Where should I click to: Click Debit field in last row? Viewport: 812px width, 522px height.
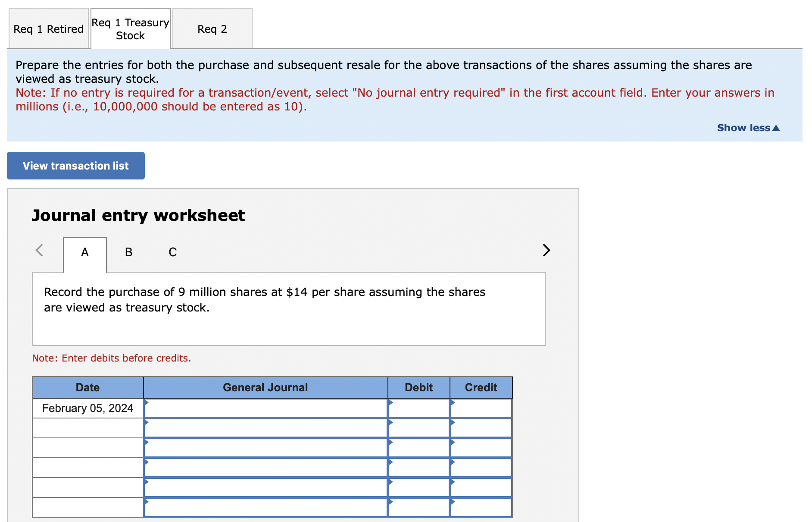coord(419,507)
